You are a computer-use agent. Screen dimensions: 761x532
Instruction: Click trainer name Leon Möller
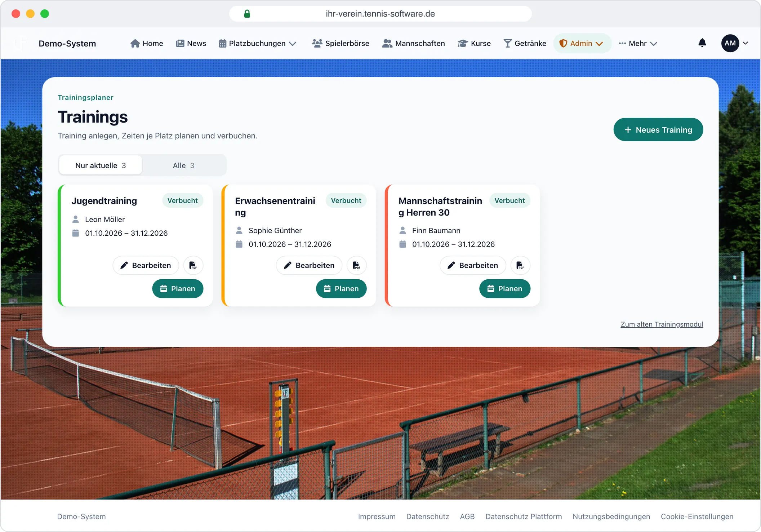[x=105, y=219]
